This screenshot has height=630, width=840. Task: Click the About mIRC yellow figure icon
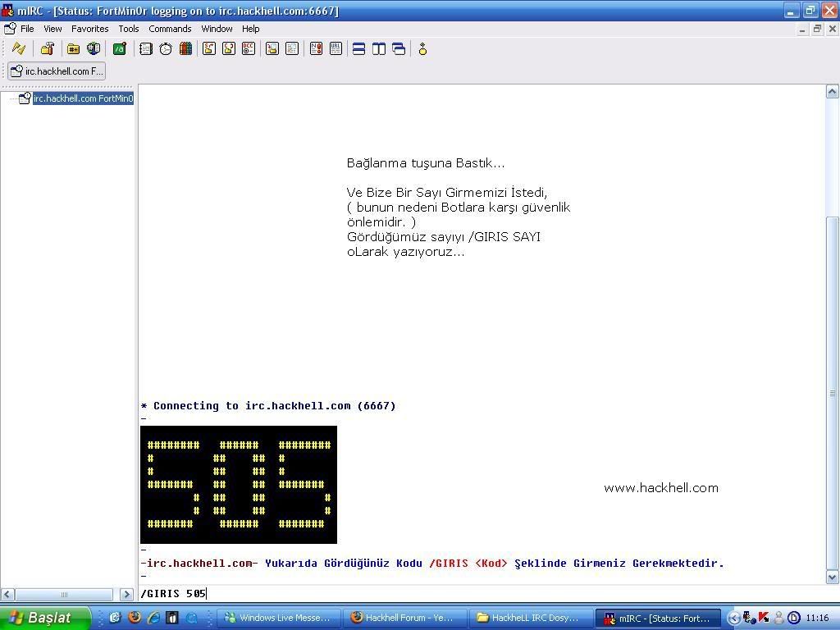pos(422,48)
